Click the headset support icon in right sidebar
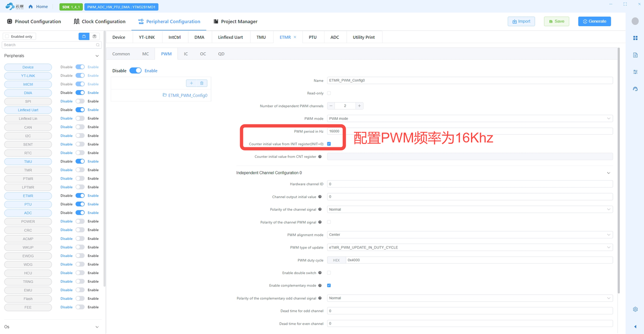 (635, 89)
